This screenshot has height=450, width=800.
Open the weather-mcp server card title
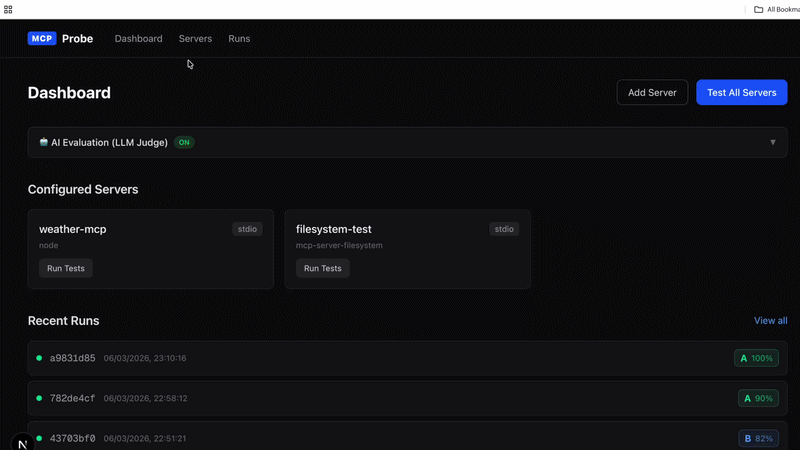click(x=73, y=229)
